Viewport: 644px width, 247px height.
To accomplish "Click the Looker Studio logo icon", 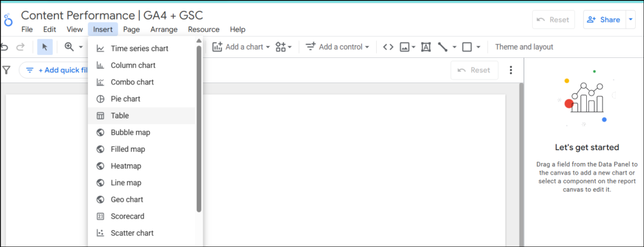I will [8, 20].
